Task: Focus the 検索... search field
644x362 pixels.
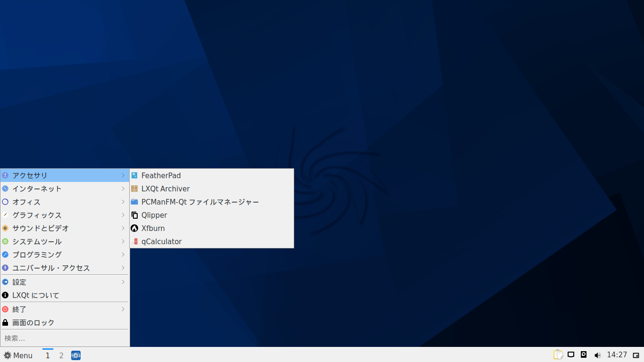Action: point(65,338)
